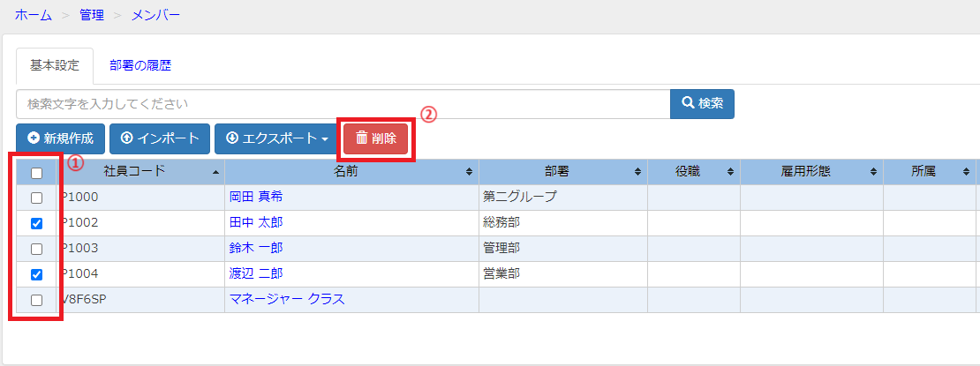980x366 pixels.
Task: Open the 岡田 真希 member link
Action: 256,198
